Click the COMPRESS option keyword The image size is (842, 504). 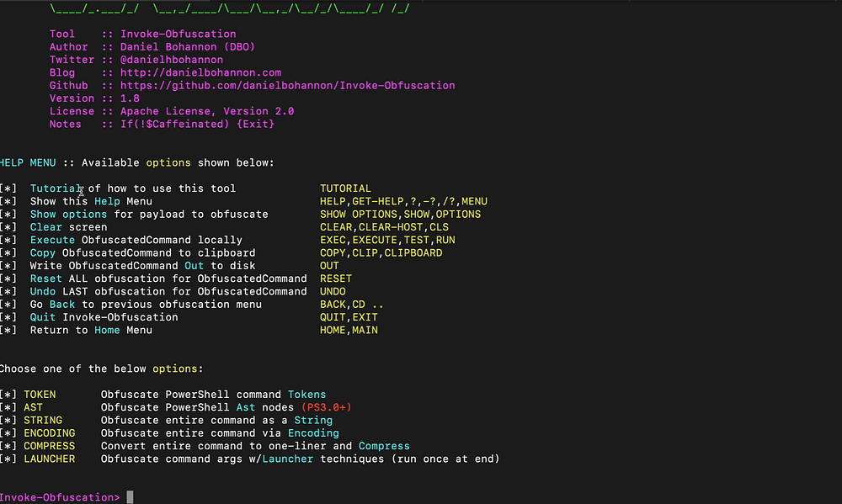50,446
